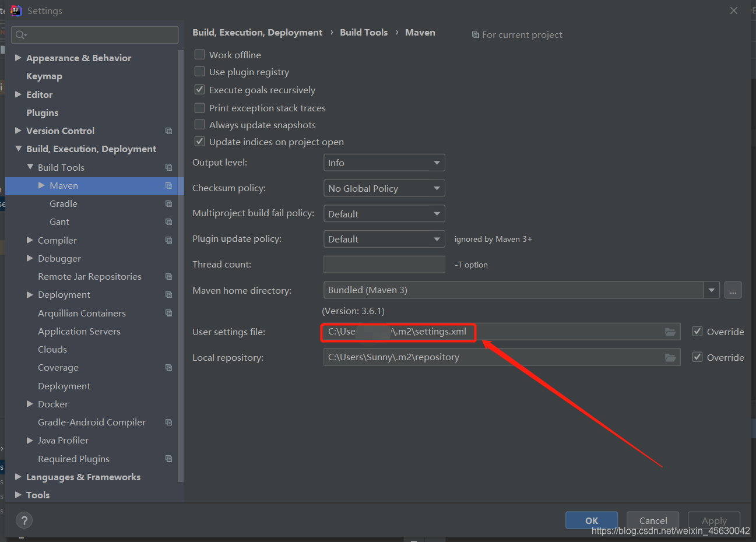This screenshot has width=756, height=542.
Task: Expand the Debugger node arrow
Action: point(30,258)
